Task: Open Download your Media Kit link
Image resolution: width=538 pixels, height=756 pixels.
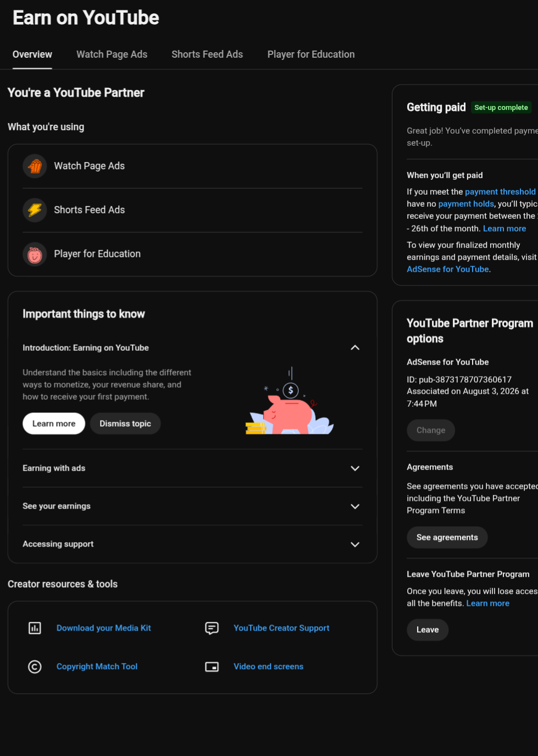Action: (x=104, y=628)
